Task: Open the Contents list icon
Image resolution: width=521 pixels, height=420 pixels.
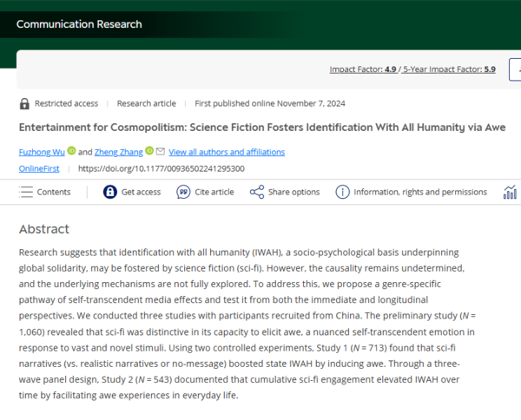Action: pos(26,192)
